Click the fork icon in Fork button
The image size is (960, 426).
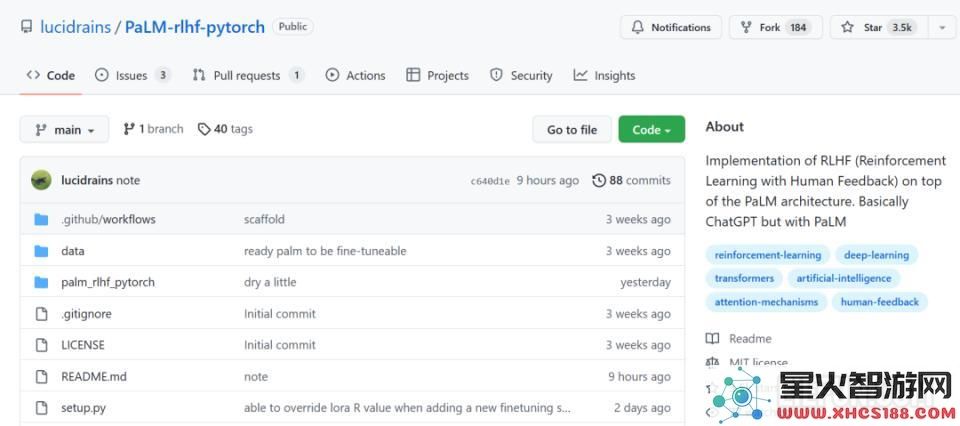pyautogui.click(x=746, y=28)
